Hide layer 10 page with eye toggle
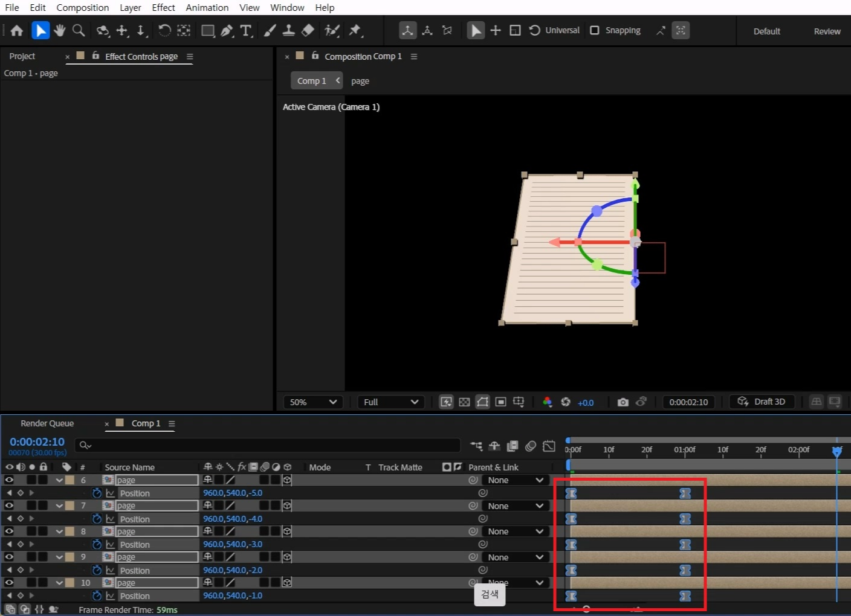 point(9,582)
